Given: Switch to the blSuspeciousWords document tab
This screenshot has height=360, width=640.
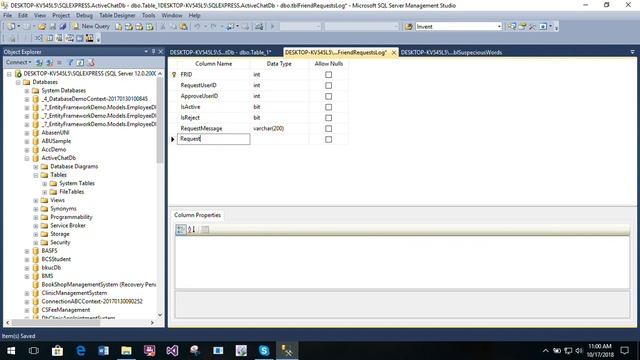Looking at the screenshot, I should tap(451, 52).
